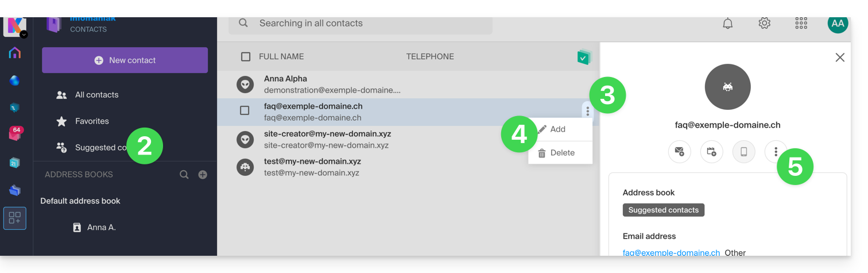Search address books with magnifier icon
Viewport: 868px width, 273px height.
pyautogui.click(x=184, y=175)
